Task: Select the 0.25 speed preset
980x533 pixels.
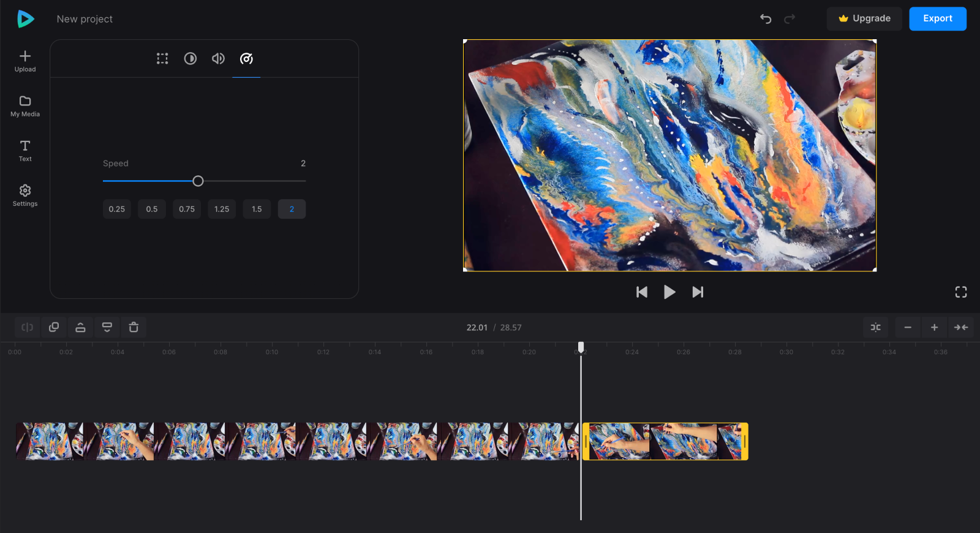Action: [117, 209]
